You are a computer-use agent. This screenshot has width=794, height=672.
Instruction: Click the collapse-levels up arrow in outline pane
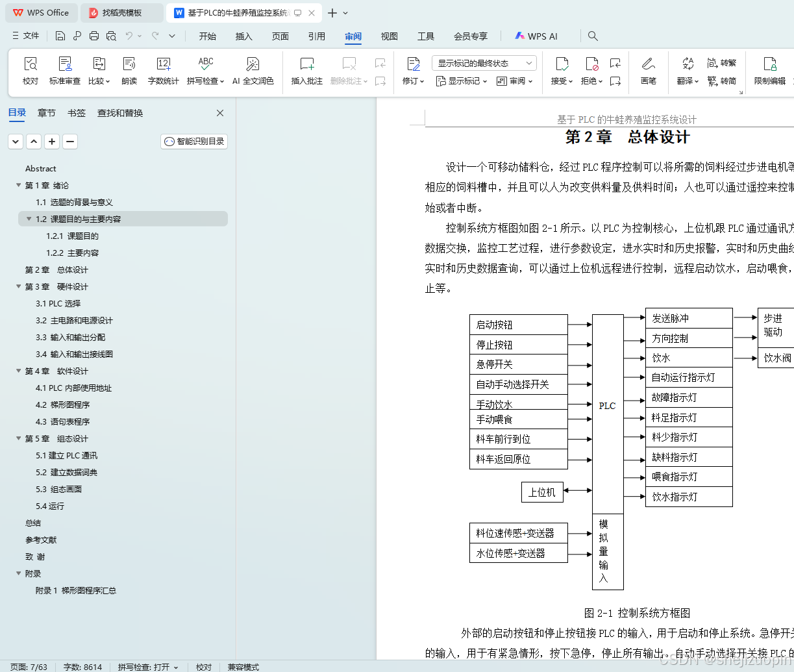click(34, 141)
